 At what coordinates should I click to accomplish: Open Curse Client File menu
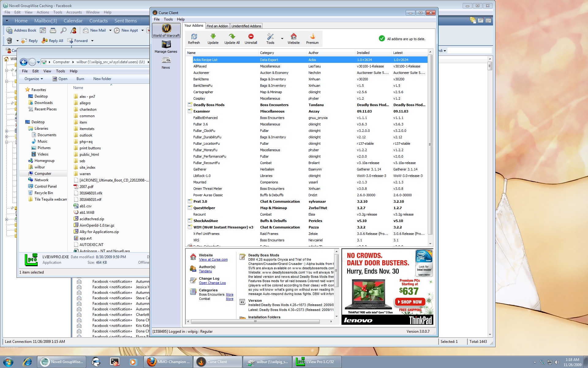coord(157,19)
